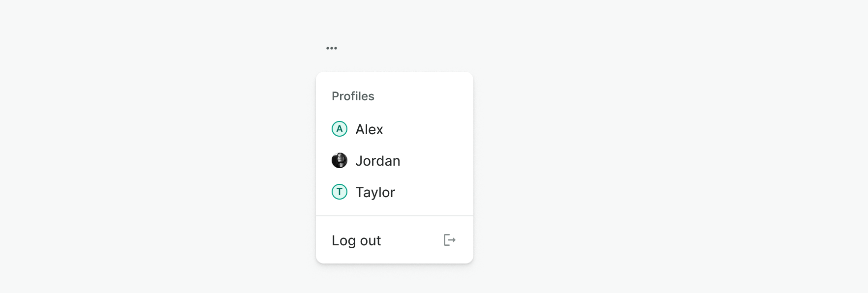Select the Alex profile name
Image resolution: width=868 pixels, height=293 pixels.
(369, 129)
